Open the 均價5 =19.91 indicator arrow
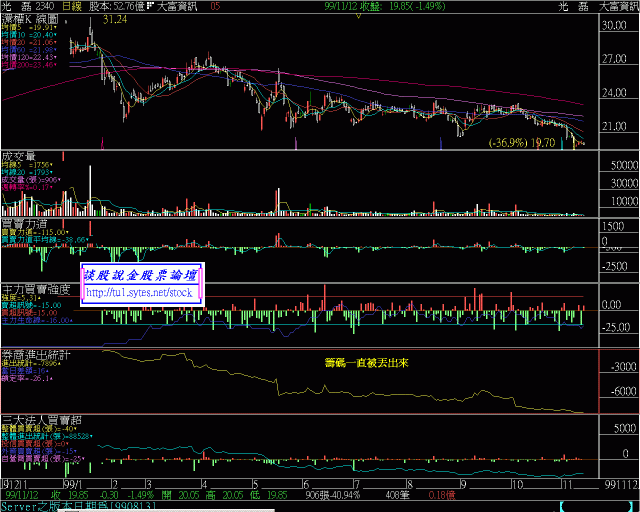The height and width of the screenshot is (512, 640). click(x=55, y=28)
